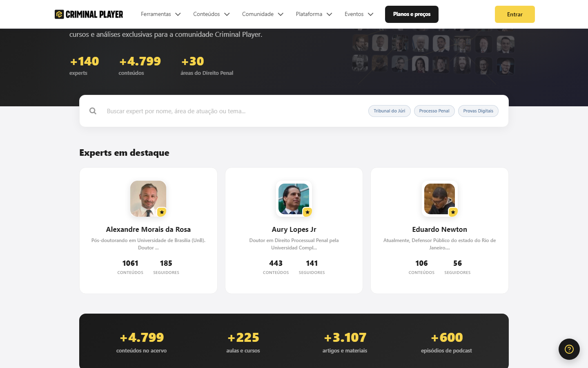588x368 pixels.
Task: Click +225 aulas e cursos statistic
Action: click(243, 342)
